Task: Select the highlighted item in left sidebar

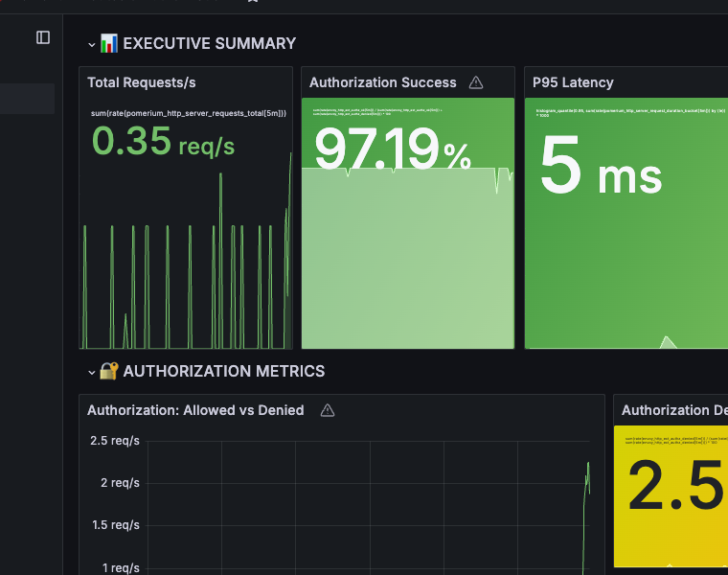Action: pyautogui.click(x=27, y=99)
